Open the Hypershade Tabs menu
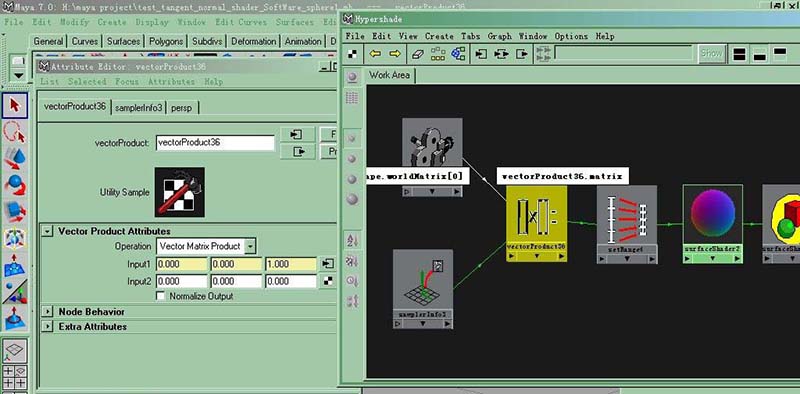Viewport: 800px width, 394px height. click(470, 36)
